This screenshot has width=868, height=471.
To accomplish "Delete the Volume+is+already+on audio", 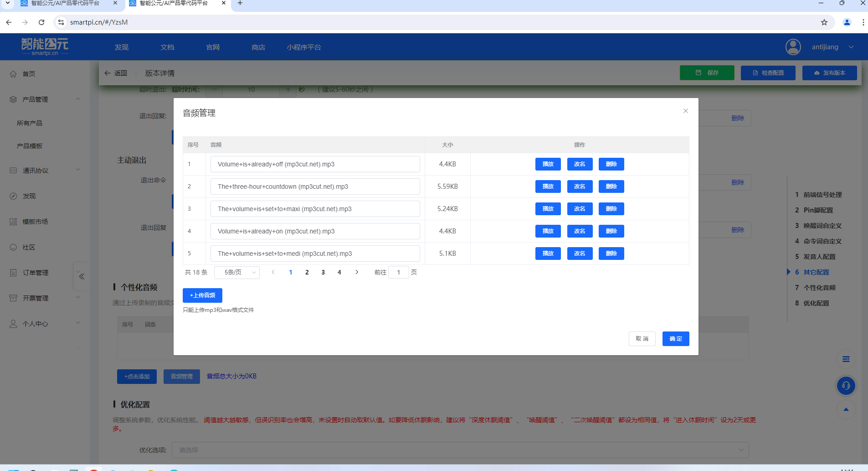I will point(611,231).
